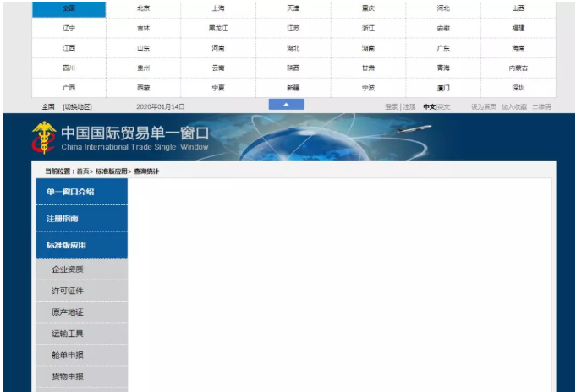Choose 山东 in the region list
This screenshot has height=392, width=587.
pos(144,48)
